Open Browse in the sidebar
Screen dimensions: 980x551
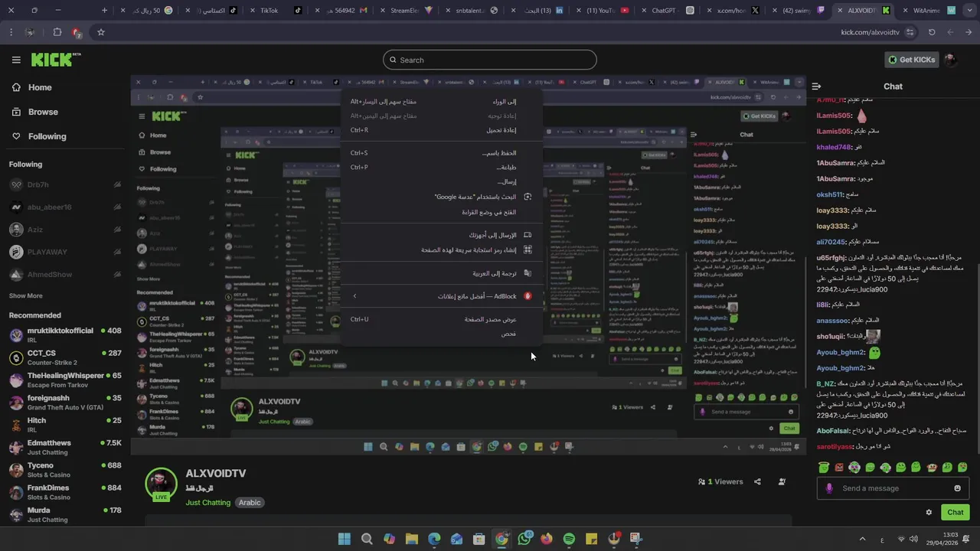35,112
